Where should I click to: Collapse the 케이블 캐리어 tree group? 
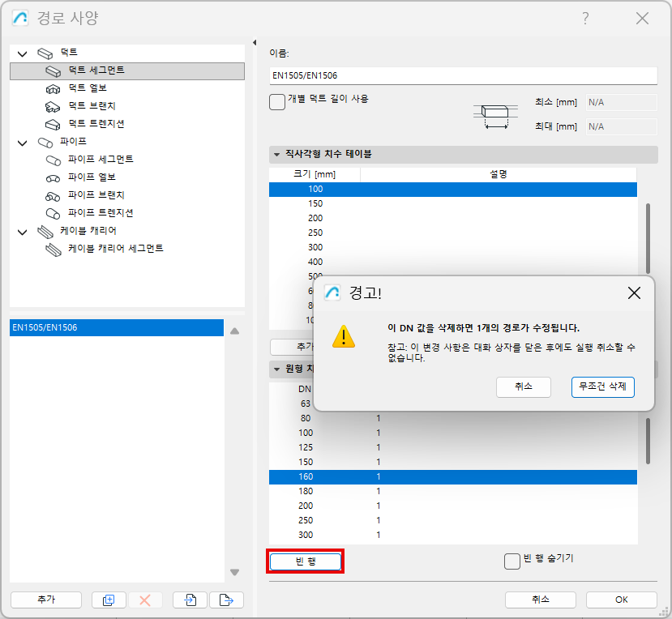click(x=22, y=232)
